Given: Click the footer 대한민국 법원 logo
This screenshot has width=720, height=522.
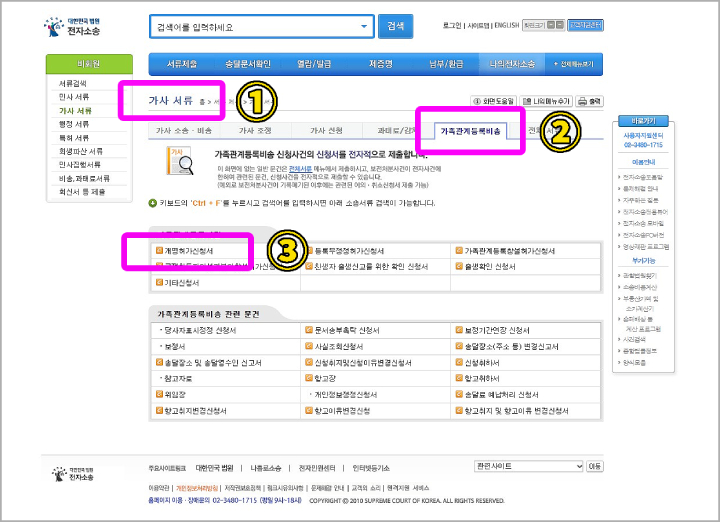Looking at the screenshot, I should pyautogui.click(x=72, y=474).
